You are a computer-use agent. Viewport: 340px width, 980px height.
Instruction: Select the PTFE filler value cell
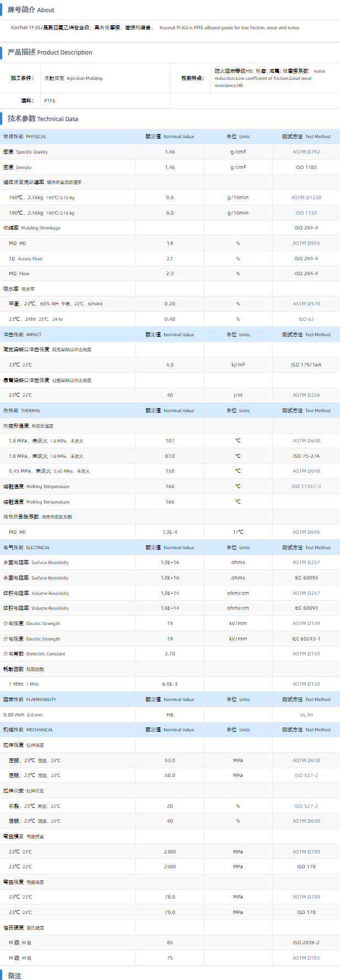[50, 101]
